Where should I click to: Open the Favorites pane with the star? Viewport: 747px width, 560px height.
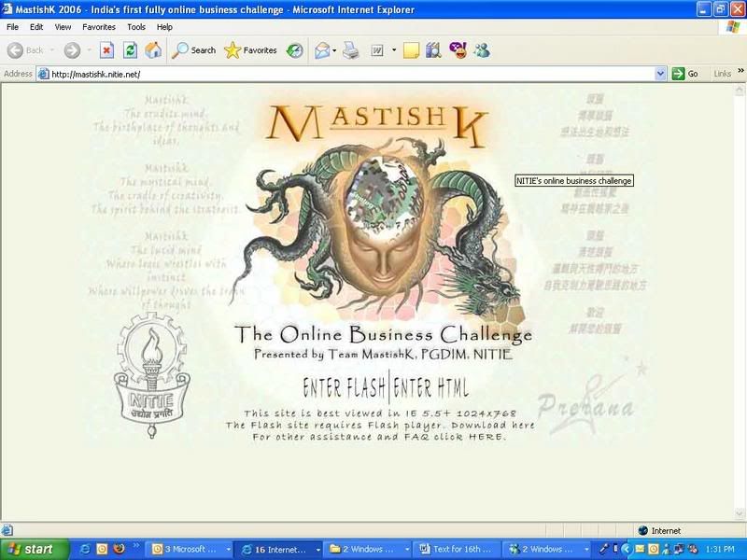coord(250,50)
